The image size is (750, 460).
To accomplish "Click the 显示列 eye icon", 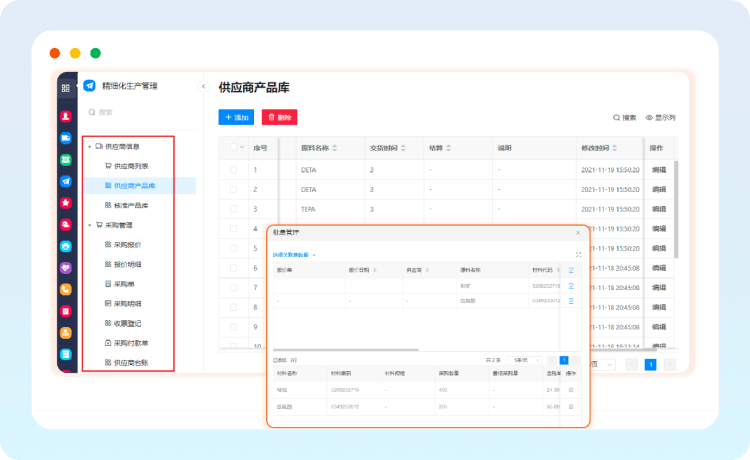I will tap(649, 118).
